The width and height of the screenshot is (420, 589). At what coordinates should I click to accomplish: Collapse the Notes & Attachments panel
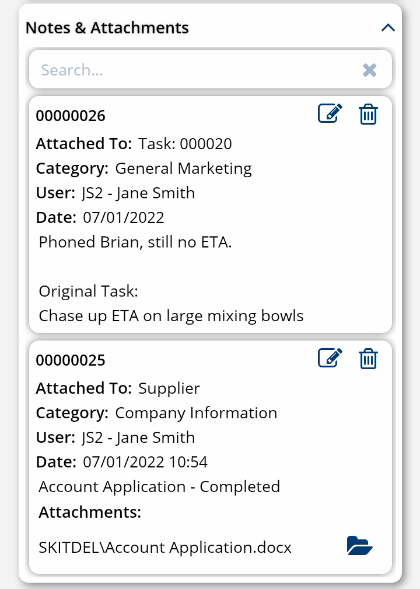pos(388,28)
